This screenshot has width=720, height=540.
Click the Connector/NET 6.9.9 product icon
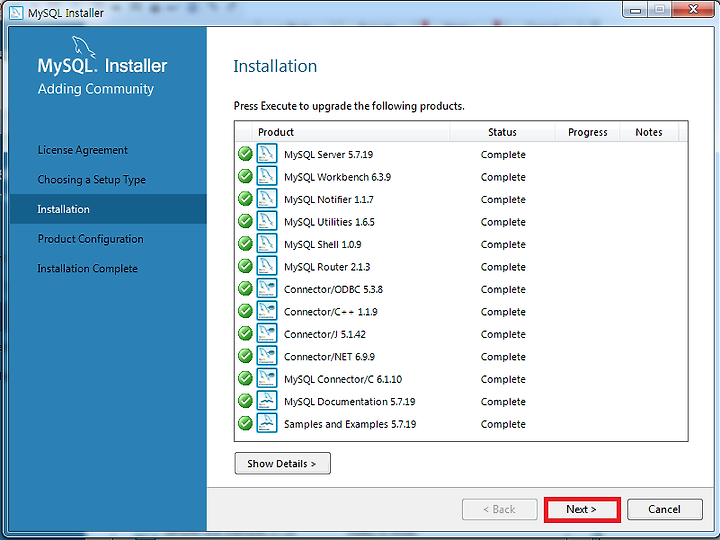[267, 356]
